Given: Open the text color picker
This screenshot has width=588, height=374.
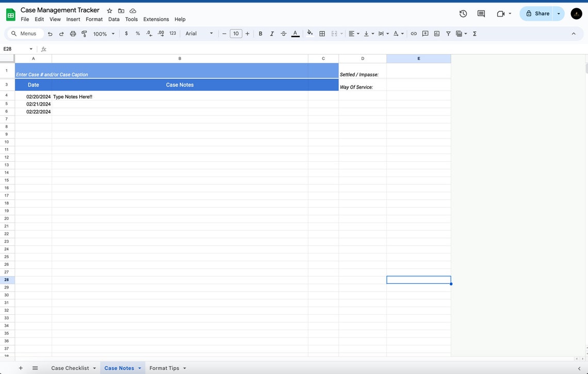Looking at the screenshot, I should pyautogui.click(x=295, y=33).
